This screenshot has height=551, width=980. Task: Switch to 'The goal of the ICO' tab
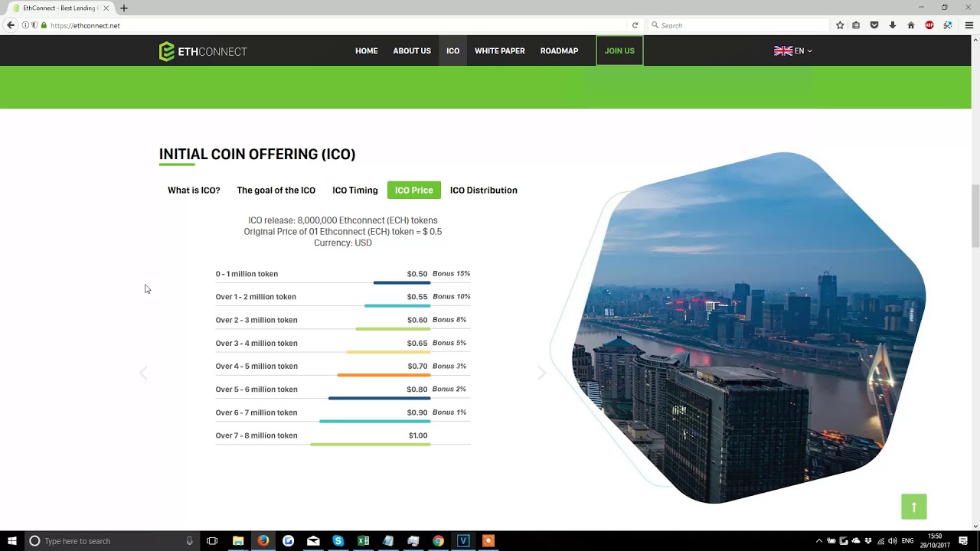point(276,191)
